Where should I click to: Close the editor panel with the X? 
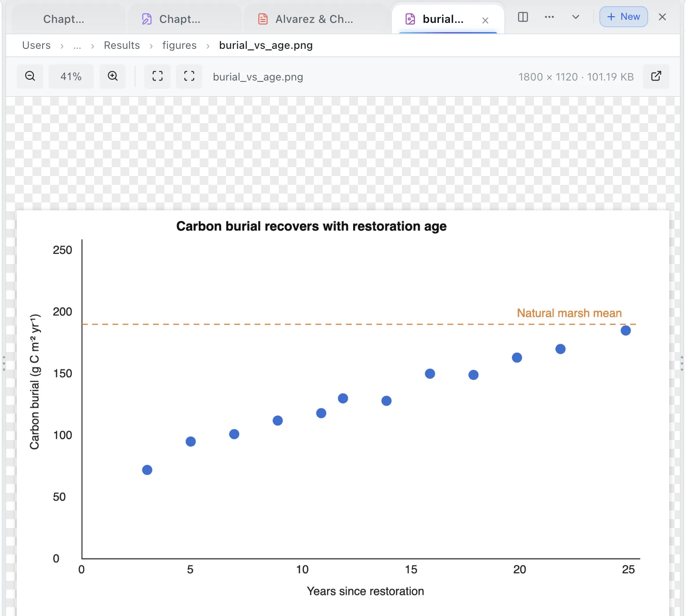click(662, 17)
